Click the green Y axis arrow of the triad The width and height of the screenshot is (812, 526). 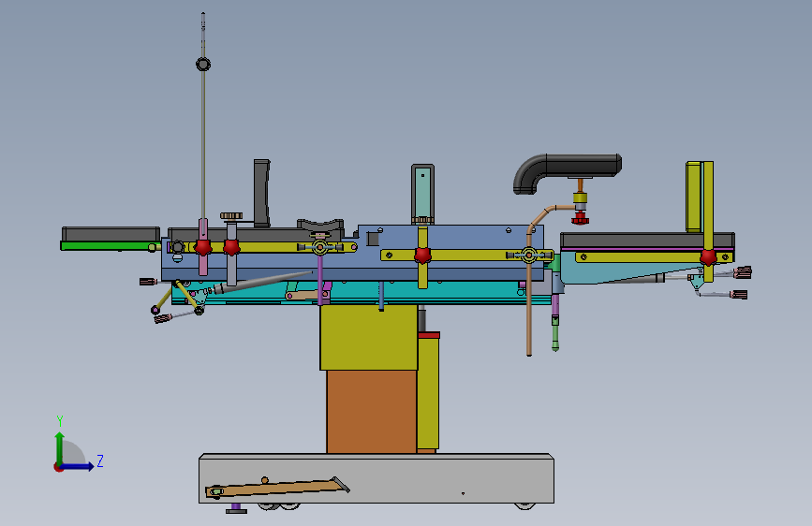click(x=60, y=447)
